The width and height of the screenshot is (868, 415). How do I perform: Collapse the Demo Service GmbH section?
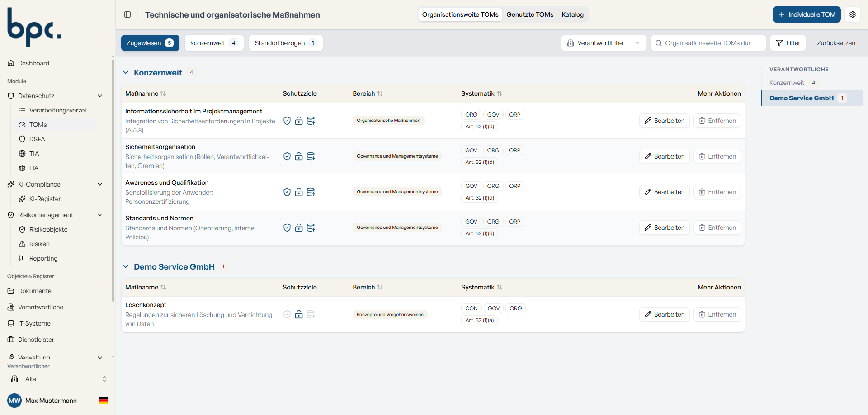tap(126, 266)
